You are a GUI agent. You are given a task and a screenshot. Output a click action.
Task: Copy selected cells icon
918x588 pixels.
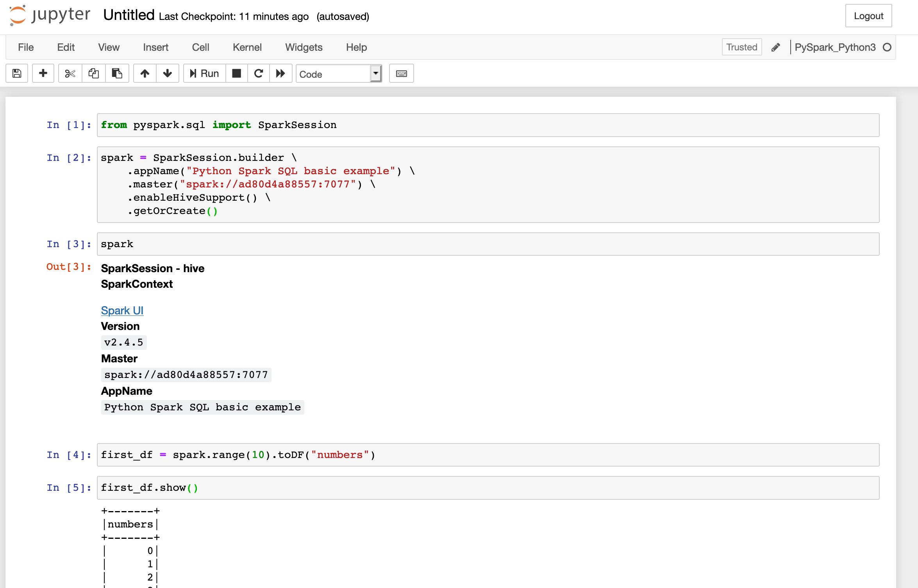[93, 73]
